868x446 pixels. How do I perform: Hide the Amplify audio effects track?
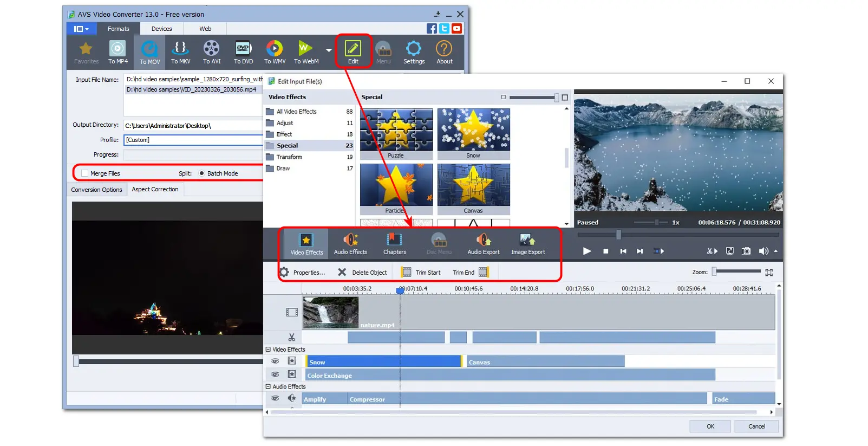tap(275, 398)
